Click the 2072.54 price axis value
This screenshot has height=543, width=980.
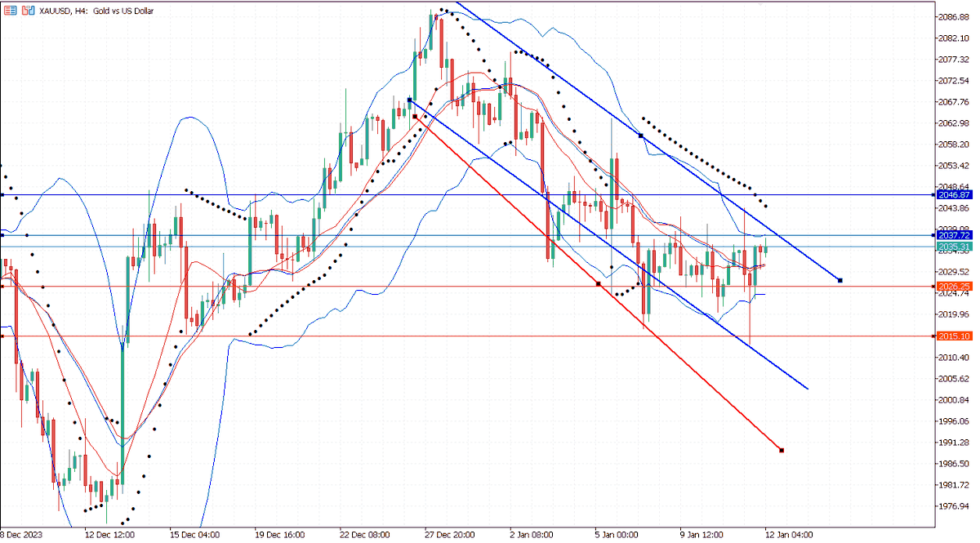tap(953, 81)
